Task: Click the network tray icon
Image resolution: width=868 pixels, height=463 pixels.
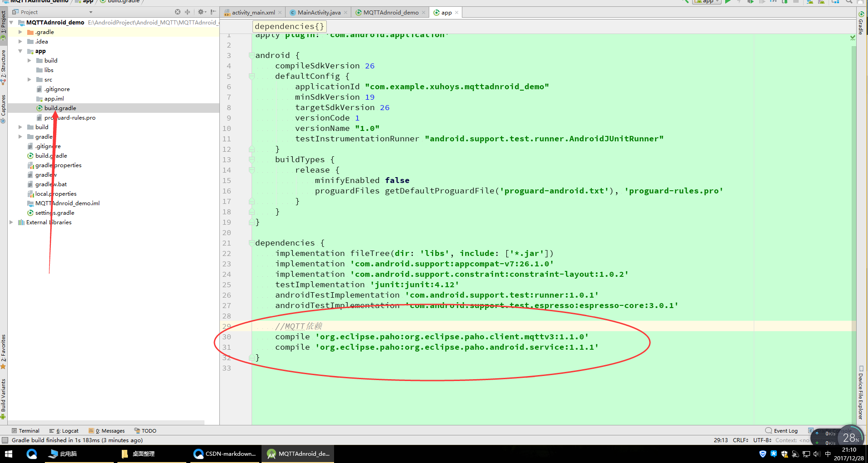Action: click(806, 454)
